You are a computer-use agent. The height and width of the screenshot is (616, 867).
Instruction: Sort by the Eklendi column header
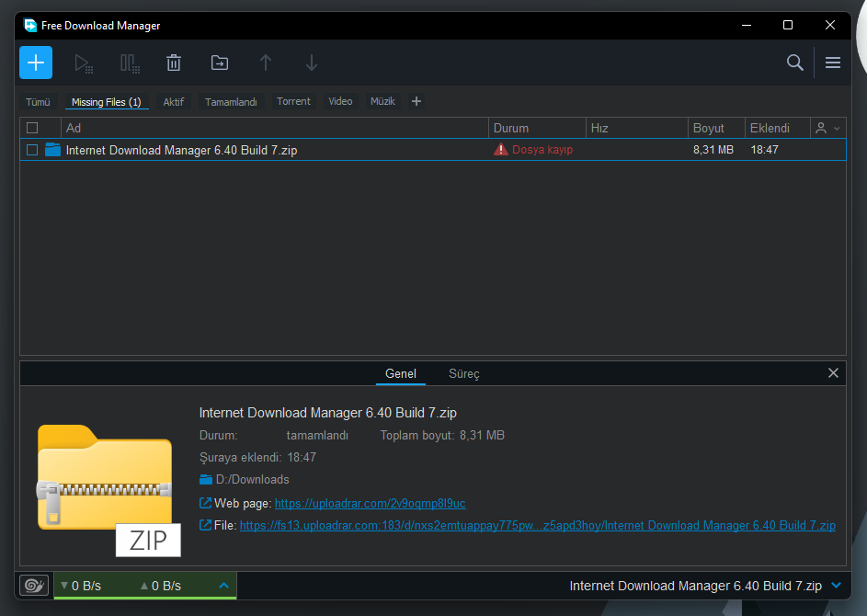point(777,128)
